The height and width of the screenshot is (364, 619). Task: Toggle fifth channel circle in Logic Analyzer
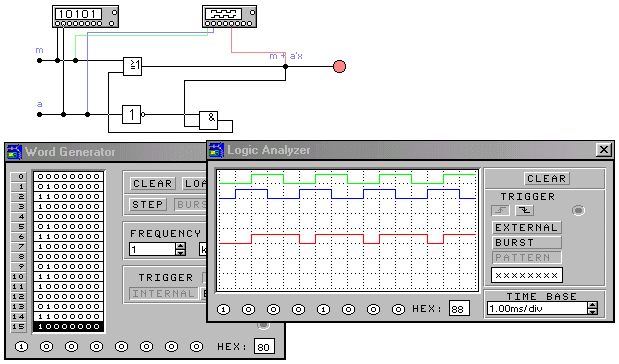(323, 310)
